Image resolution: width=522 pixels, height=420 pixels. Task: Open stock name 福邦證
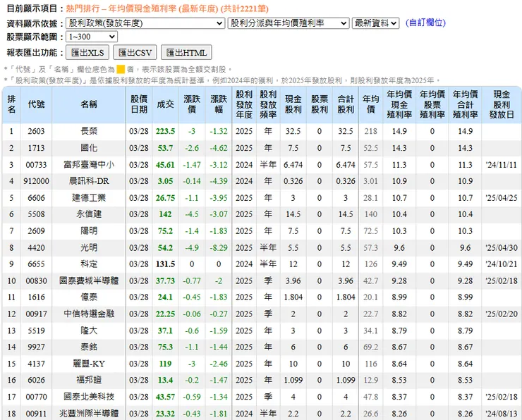click(x=89, y=380)
